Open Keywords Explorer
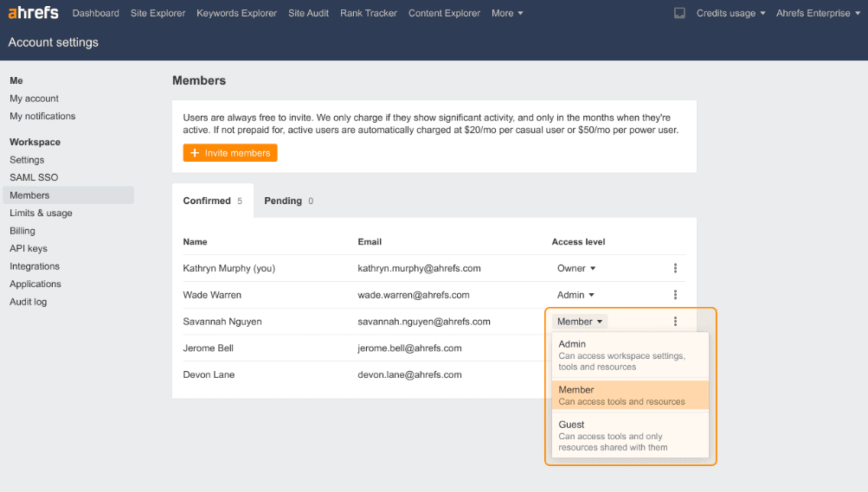This screenshot has width=868, height=492. pyautogui.click(x=236, y=13)
